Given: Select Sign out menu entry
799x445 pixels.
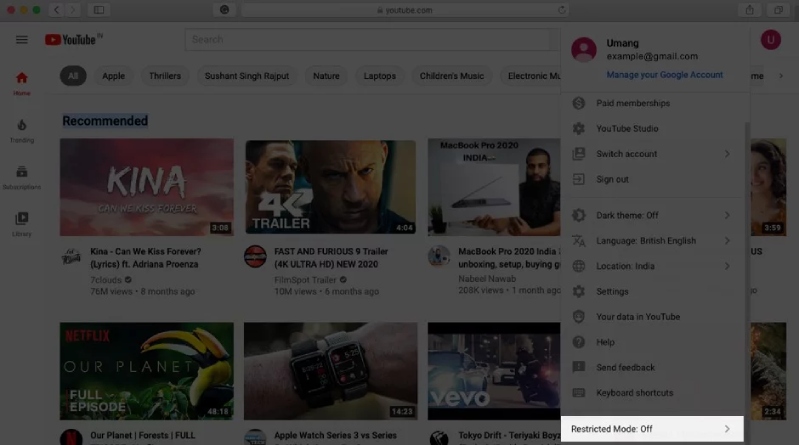Looking at the screenshot, I should click(652, 179).
